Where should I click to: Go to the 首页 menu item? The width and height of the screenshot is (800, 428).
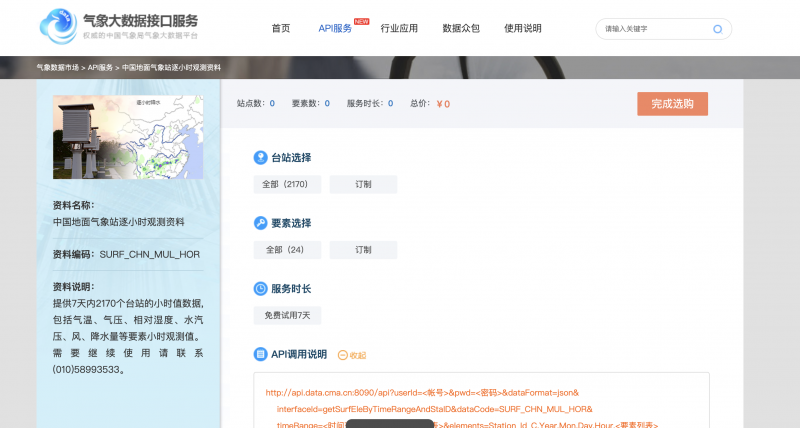coord(281,29)
